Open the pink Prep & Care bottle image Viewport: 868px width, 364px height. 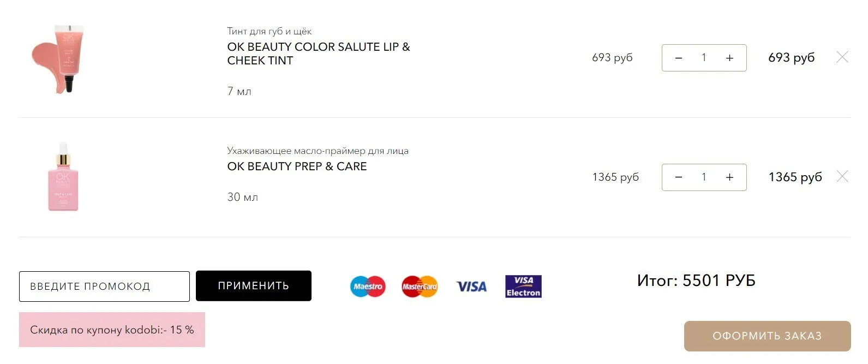pos(63,177)
